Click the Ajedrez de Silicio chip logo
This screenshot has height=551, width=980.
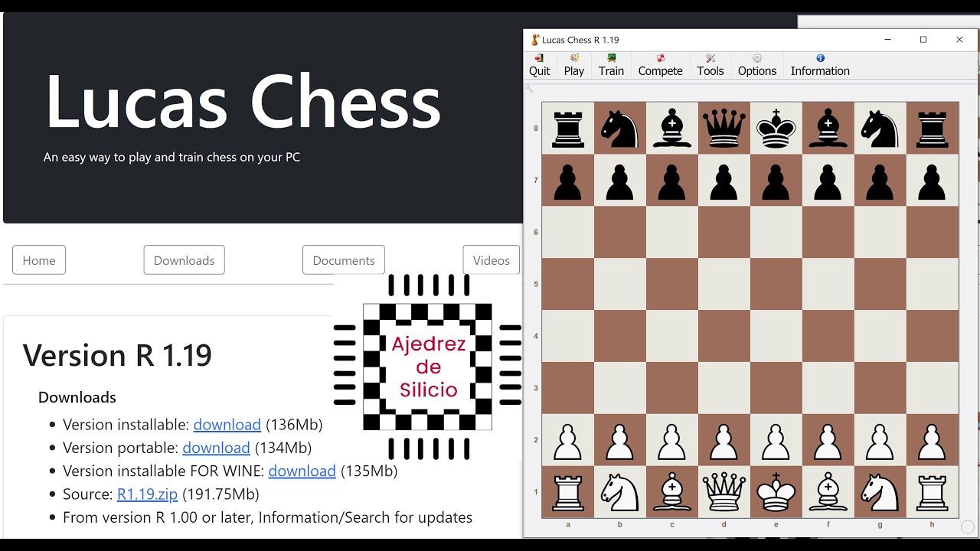[428, 367]
